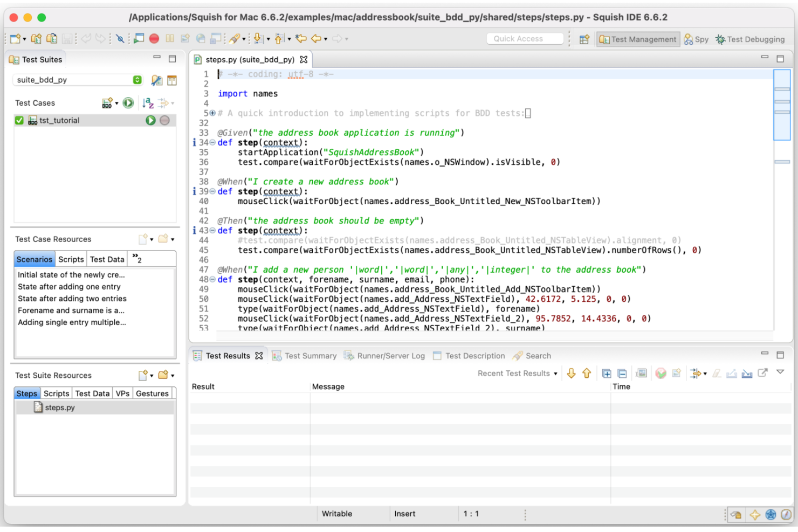This screenshot has width=798, height=532.
Task: Collapse the step function definition at line 34
Action: coord(212,142)
